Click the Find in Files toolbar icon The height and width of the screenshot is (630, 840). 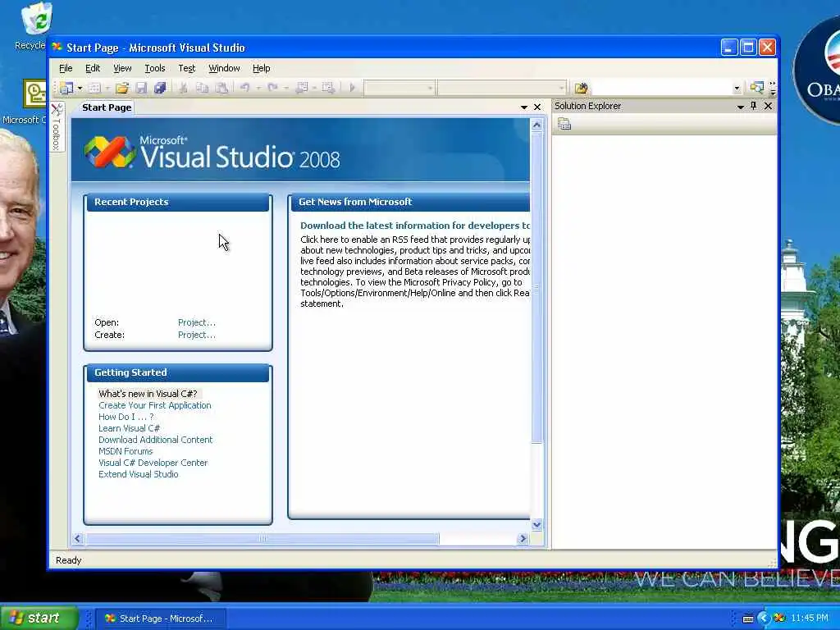(582, 88)
